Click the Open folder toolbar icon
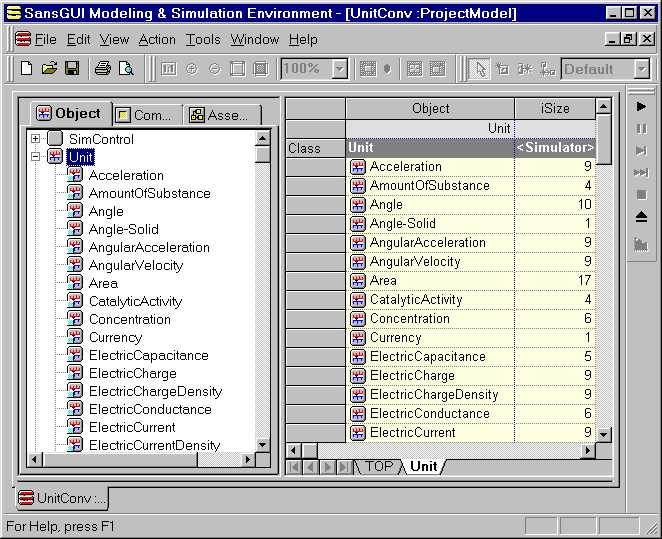662x539 pixels. [49, 69]
